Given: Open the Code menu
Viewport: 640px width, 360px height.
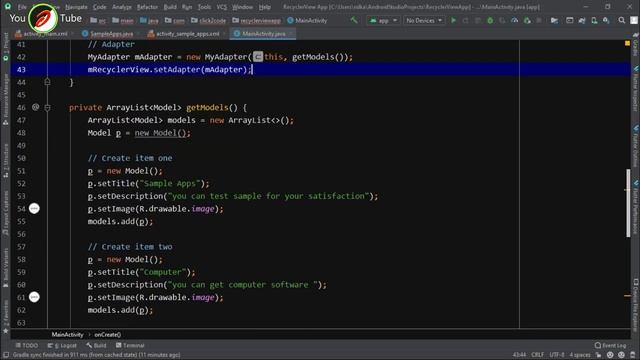Looking at the screenshot, I should coord(100,7).
